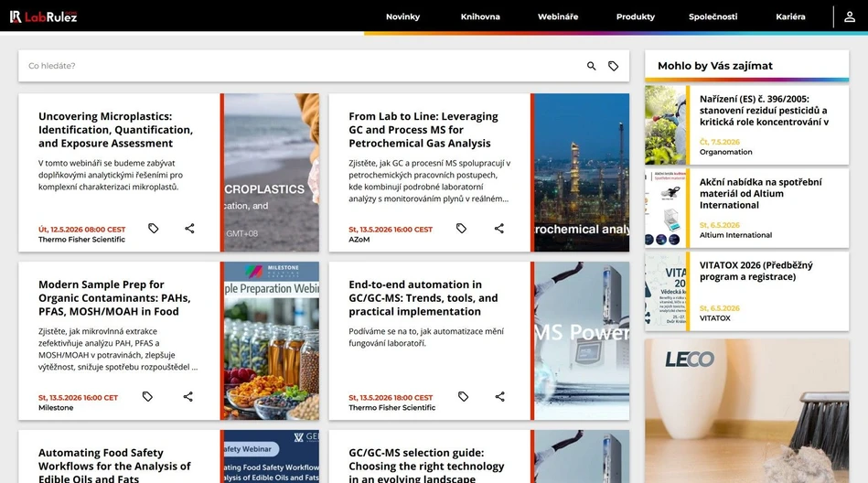Click date 'Čt, 7.5.2026' in sidebar
Screen dimensions: 868x483
click(720, 142)
